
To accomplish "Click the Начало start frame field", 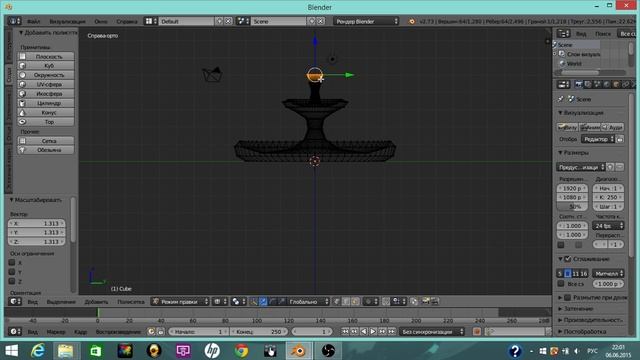I will 198,332.
